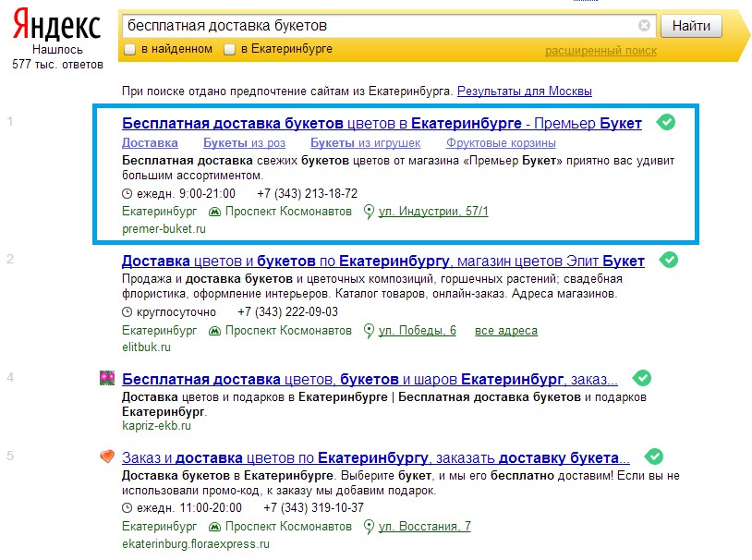Screen dimensions: 752x560
Task: Open address link ул. Победы, 6
Action: coord(418,331)
